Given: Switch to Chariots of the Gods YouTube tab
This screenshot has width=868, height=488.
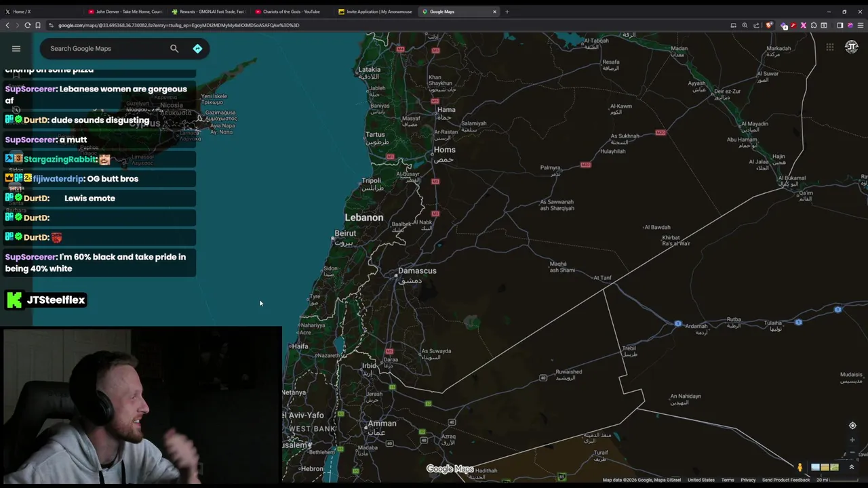Looking at the screenshot, I should pyautogui.click(x=292, y=12).
